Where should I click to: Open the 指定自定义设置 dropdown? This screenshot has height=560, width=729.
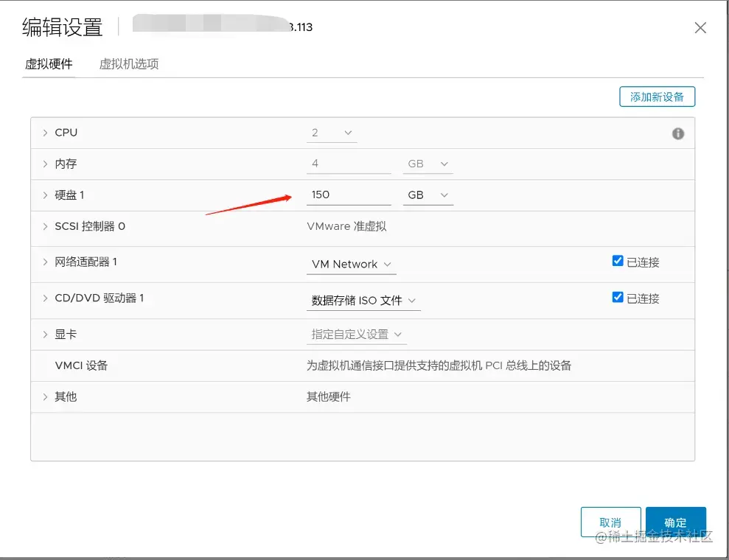coord(357,335)
